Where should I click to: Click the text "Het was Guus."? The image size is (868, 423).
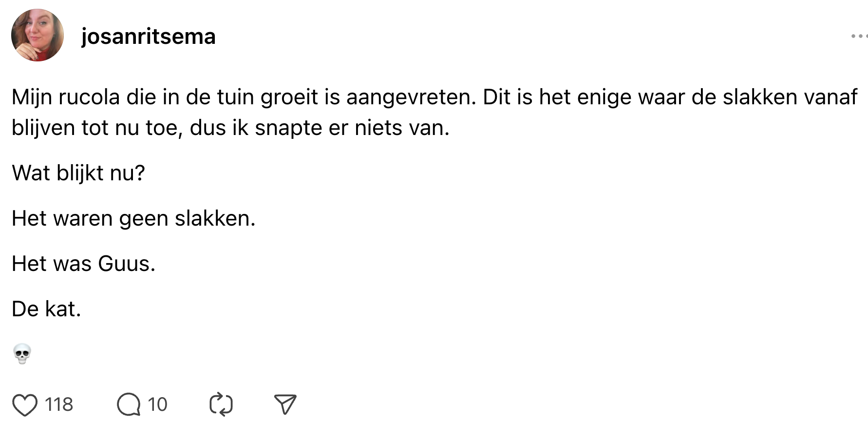pyautogui.click(x=83, y=264)
